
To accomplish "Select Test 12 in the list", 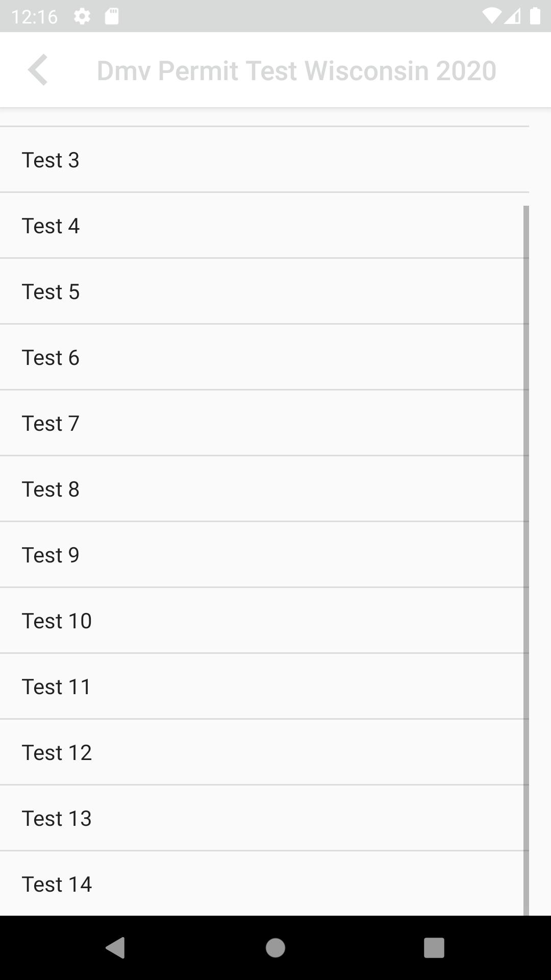I will pos(264,752).
